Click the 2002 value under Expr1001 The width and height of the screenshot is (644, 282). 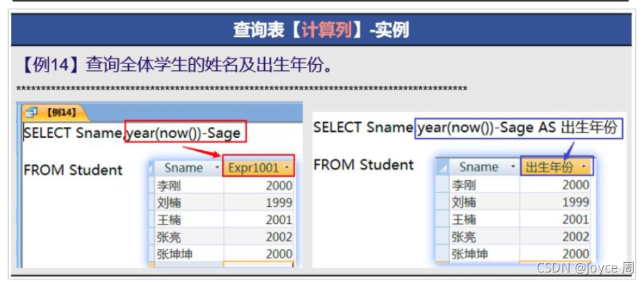pos(259,237)
